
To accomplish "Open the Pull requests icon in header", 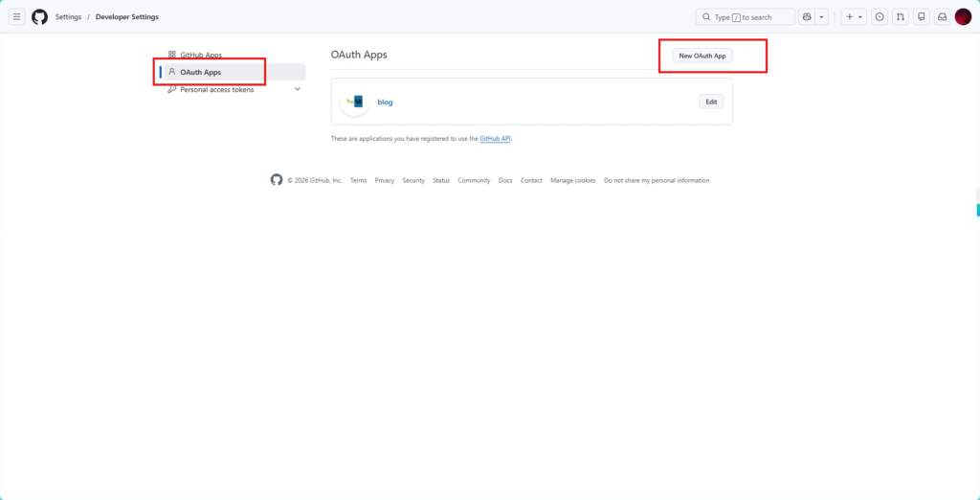I will pyautogui.click(x=900, y=17).
